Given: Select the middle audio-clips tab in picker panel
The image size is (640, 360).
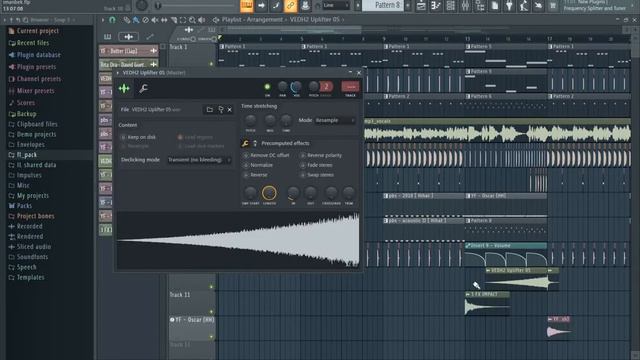Looking at the screenshot, I should coord(128,37).
